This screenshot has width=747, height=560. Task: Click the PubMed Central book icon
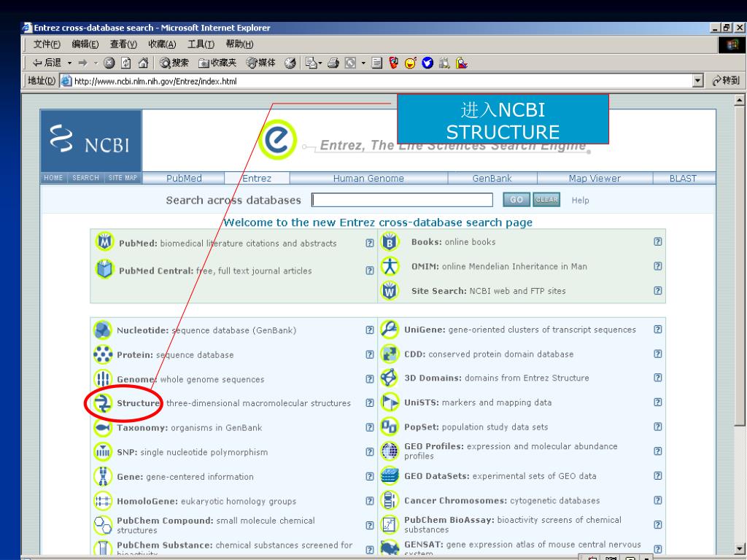(x=104, y=269)
